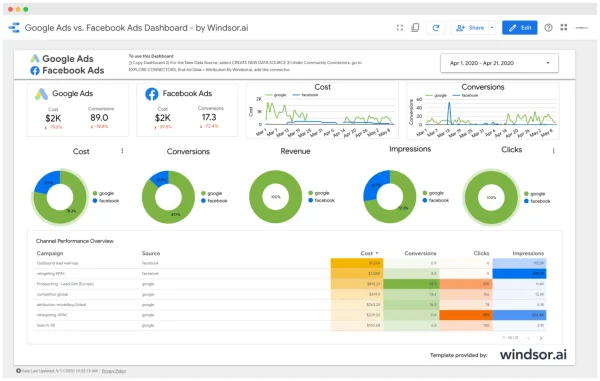600x381 pixels.
Task: Open three-dot menu beside Clicks donut title
Action: [x=553, y=151]
